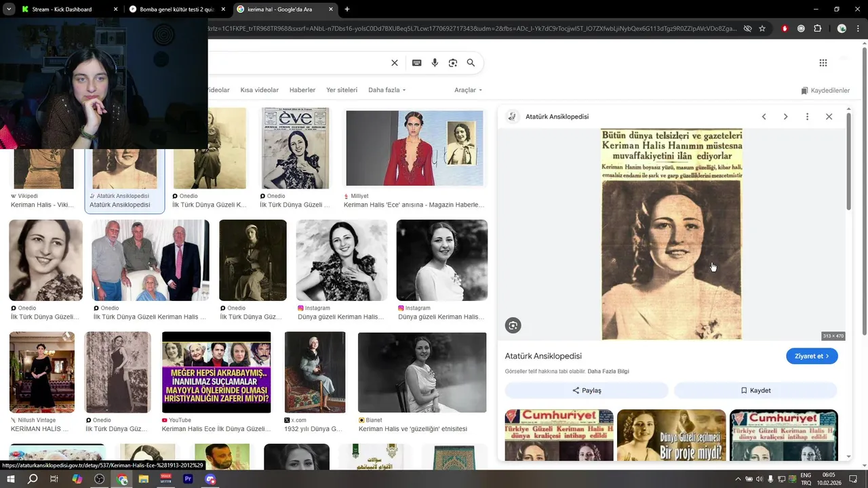The height and width of the screenshot is (488, 868).
Task: Click the crossed-eye tracking protection icon
Action: click(747, 28)
